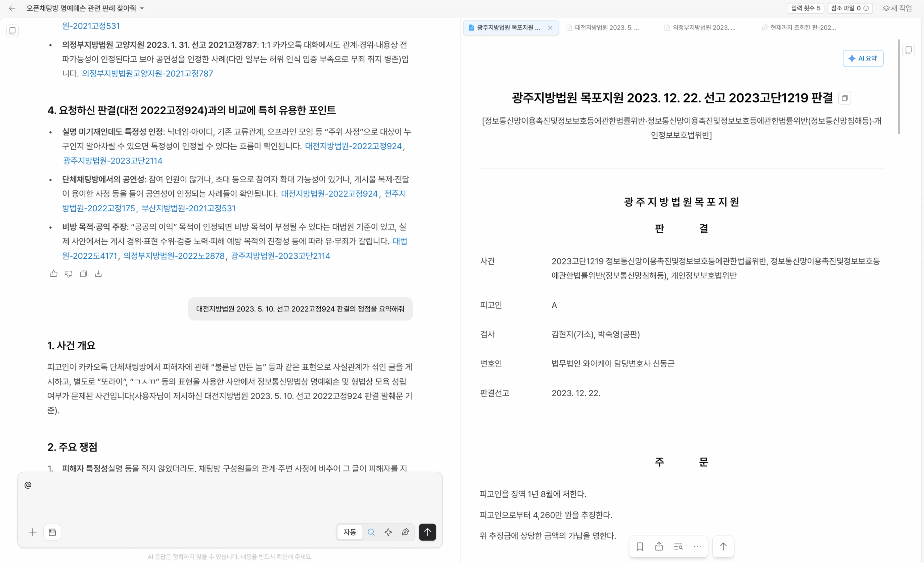Click heading '4. 요청하신 판결(대전 2022고정924)과의 비교에 특히 유용한 포인트'
The width and height of the screenshot is (924, 563).
click(191, 110)
